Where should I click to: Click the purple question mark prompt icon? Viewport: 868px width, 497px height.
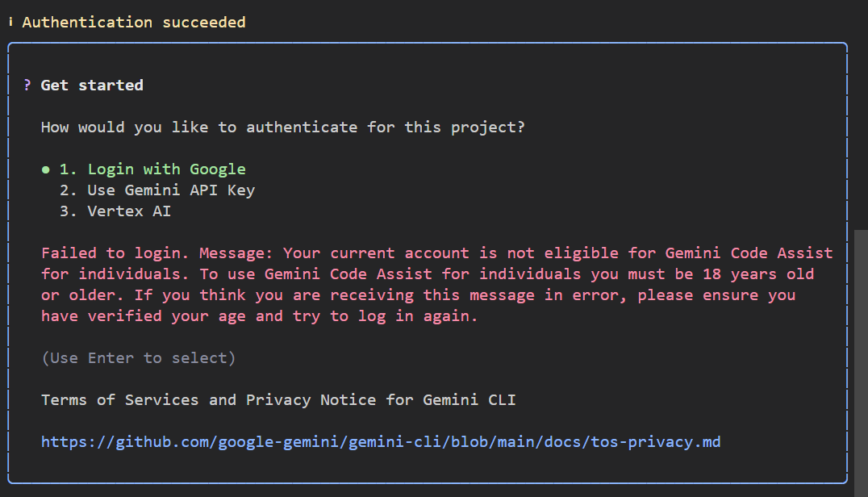[x=27, y=86]
